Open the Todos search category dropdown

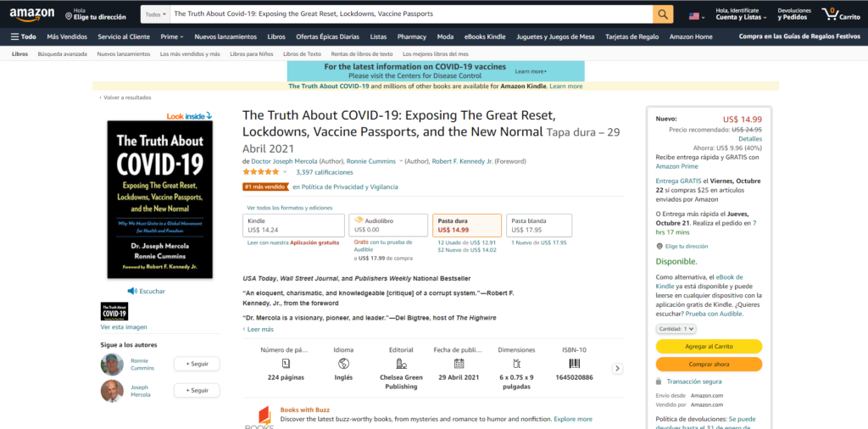click(156, 14)
